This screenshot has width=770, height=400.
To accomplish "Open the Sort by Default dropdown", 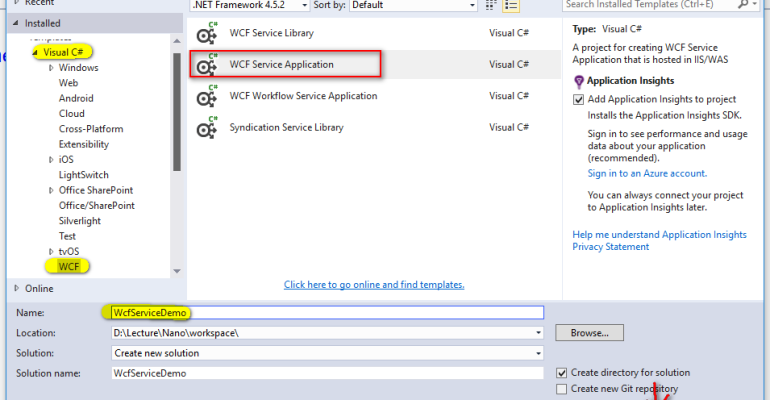I will point(472,5).
